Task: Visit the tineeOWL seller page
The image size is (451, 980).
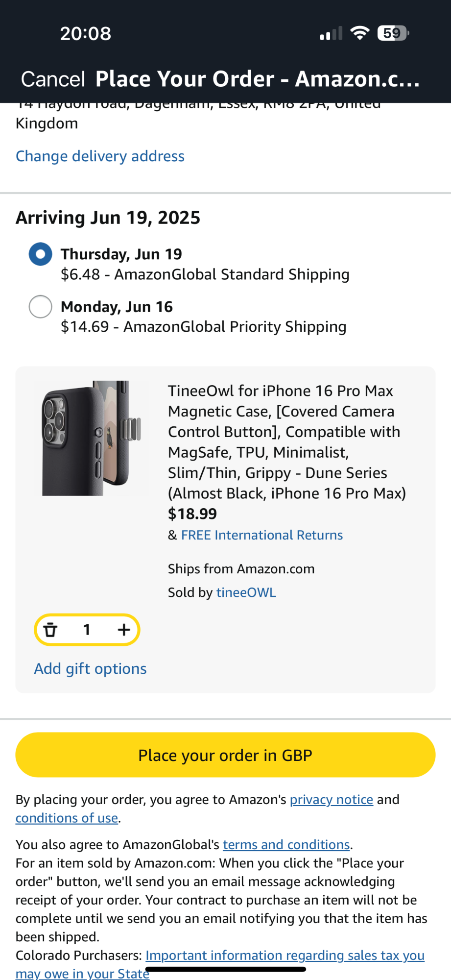Action: click(246, 592)
